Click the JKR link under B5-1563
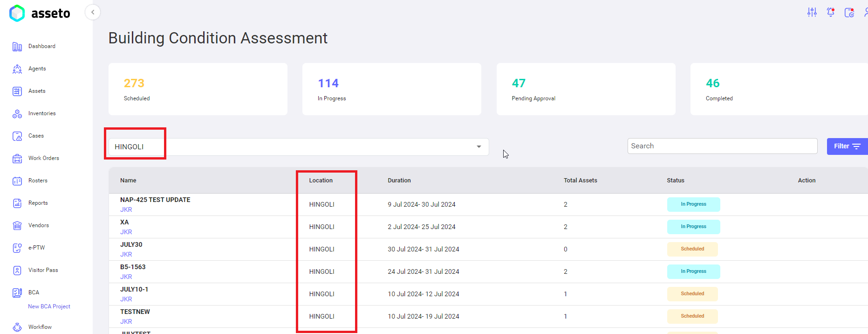 (x=126, y=277)
